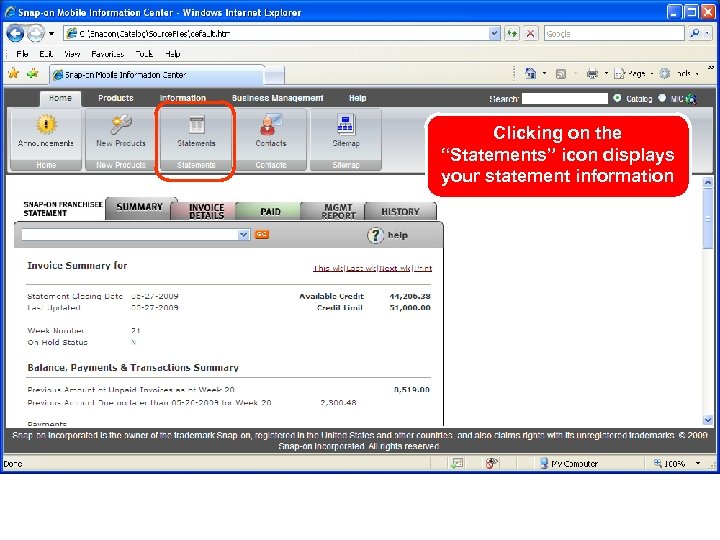The height and width of the screenshot is (540, 720).
Task: Click the search globe icon beside MIC
Action: click(x=691, y=99)
